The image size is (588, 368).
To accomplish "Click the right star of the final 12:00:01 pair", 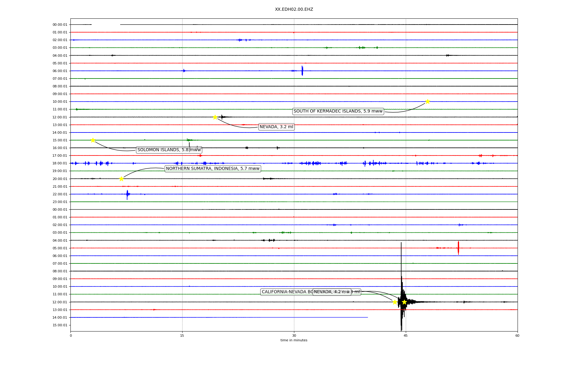I will [404, 302].
